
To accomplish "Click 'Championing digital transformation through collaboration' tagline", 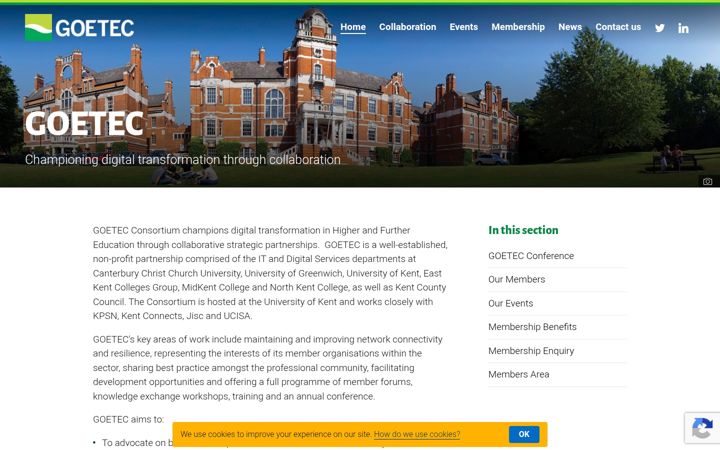I will [x=183, y=159].
